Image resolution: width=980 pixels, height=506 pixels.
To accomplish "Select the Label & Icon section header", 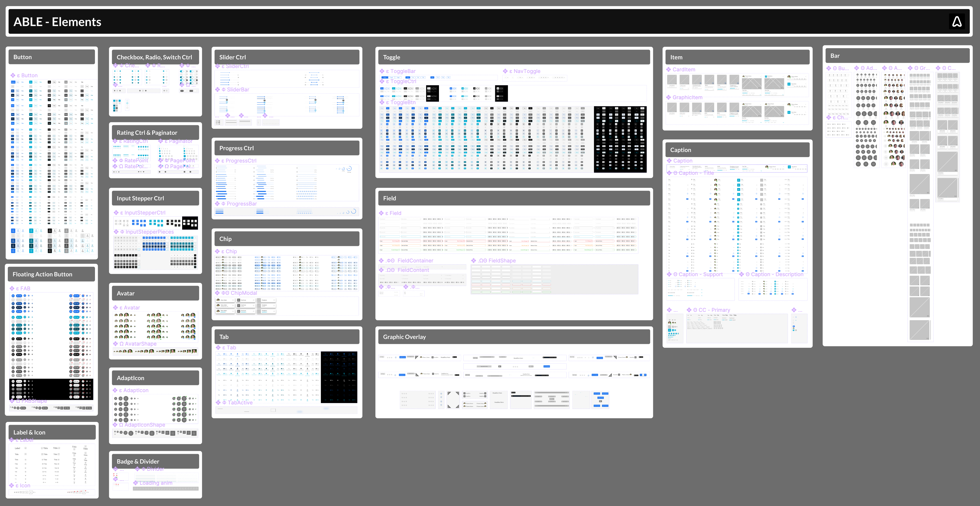I will click(x=52, y=432).
